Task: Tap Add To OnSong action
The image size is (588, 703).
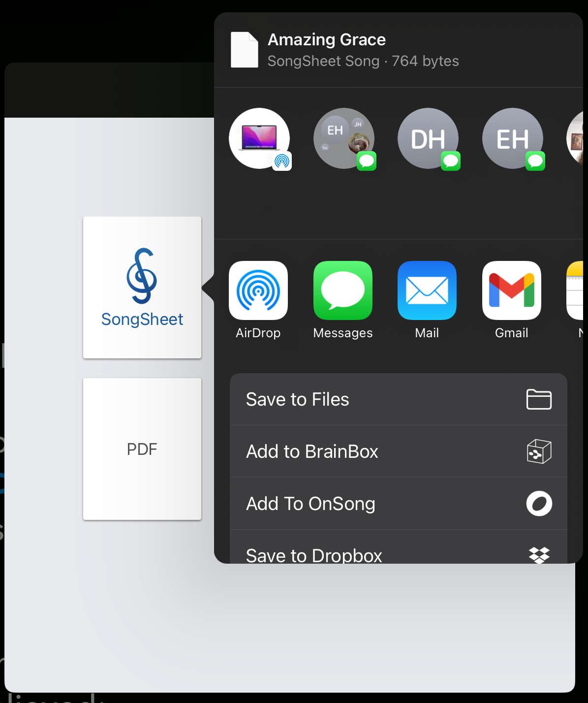Action: click(x=399, y=504)
